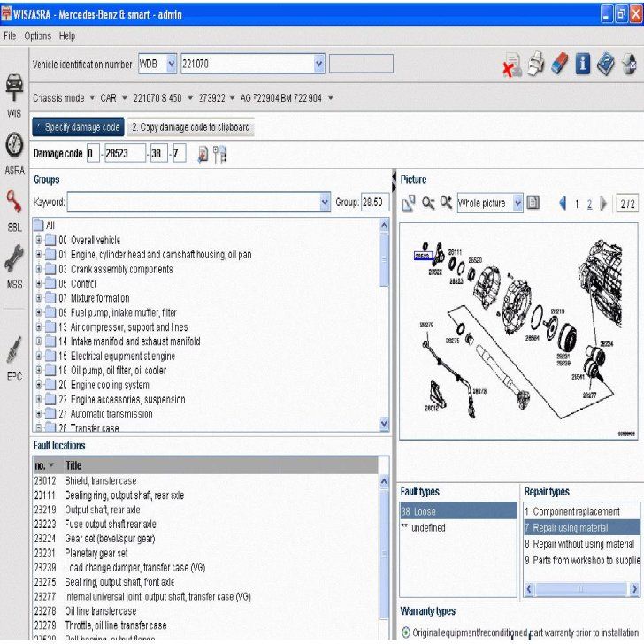Click the picture select pointer tool

(x=409, y=203)
